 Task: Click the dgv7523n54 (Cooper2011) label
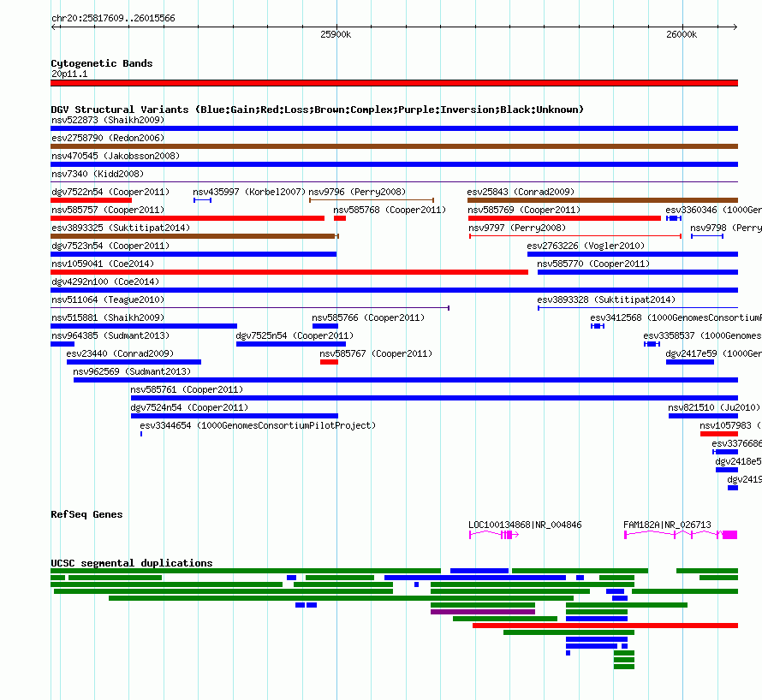pos(110,246)
